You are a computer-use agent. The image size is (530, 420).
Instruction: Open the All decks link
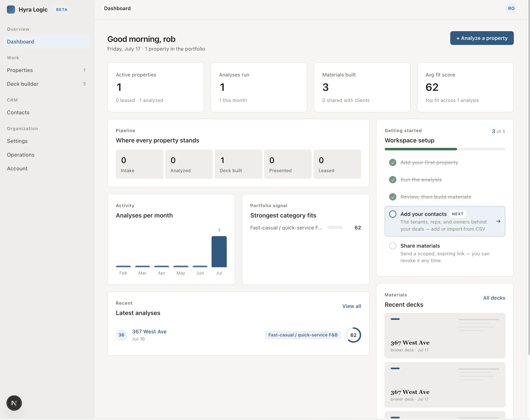[x=494, y=298]
